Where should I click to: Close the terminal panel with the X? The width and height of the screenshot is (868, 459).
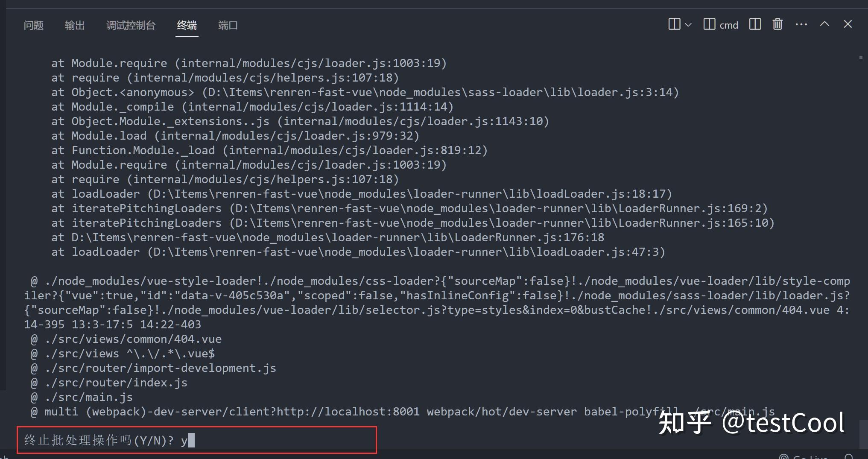pos(848,24)
